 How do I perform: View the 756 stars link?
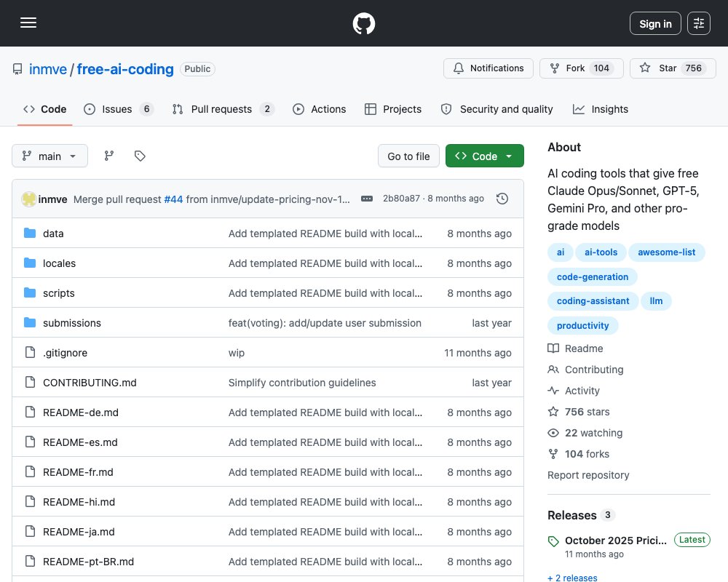[x=579, y=412]
